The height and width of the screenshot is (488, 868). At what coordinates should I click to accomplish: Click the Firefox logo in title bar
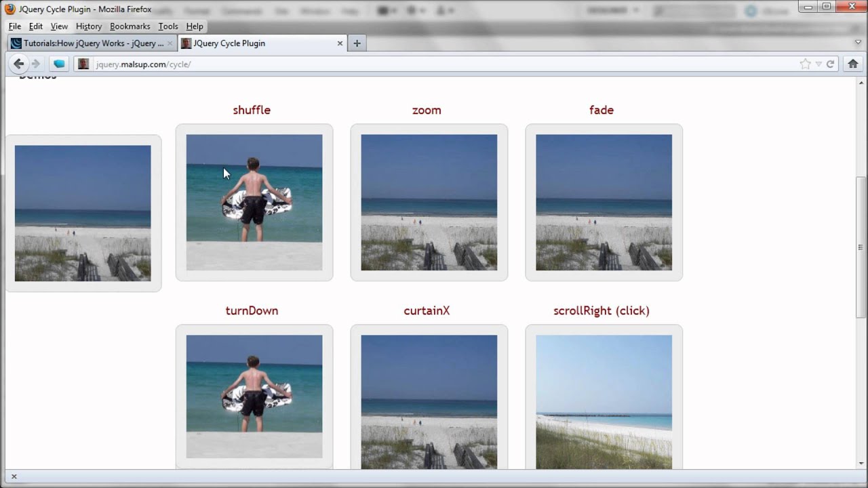tap(9, 9)
